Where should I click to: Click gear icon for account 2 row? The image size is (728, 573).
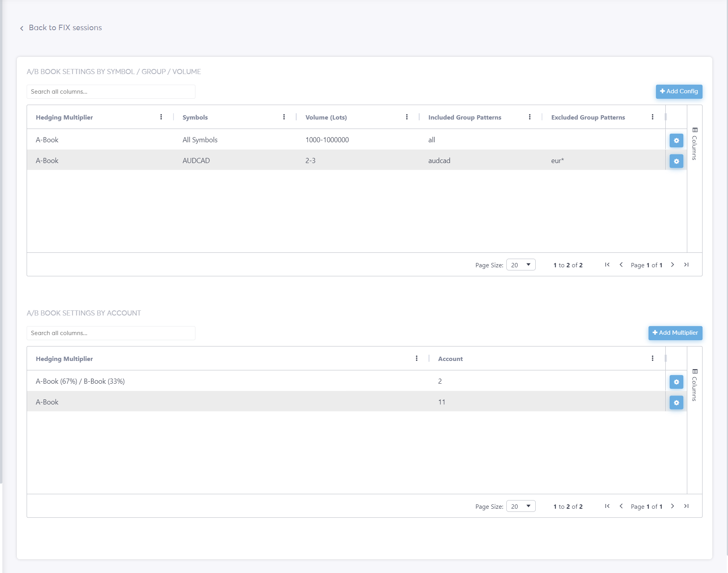click(676, 382)
